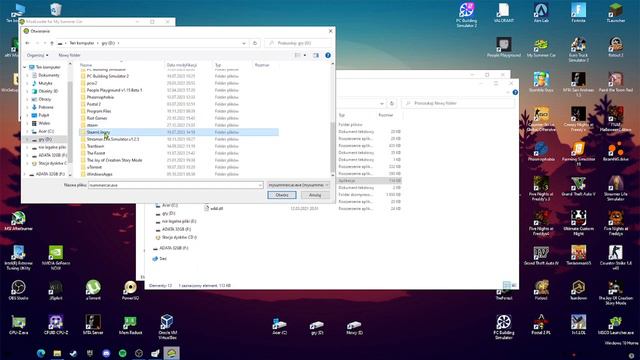Open the address bar history dropdown
Screen dimensions: 640x360
pyautogui.click(x=244, y=43)
